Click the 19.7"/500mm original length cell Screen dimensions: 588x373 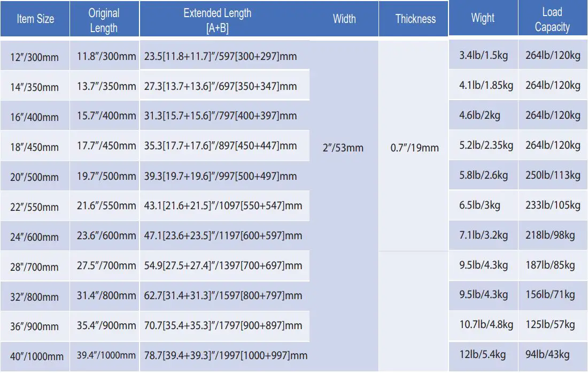click(106, 176)
